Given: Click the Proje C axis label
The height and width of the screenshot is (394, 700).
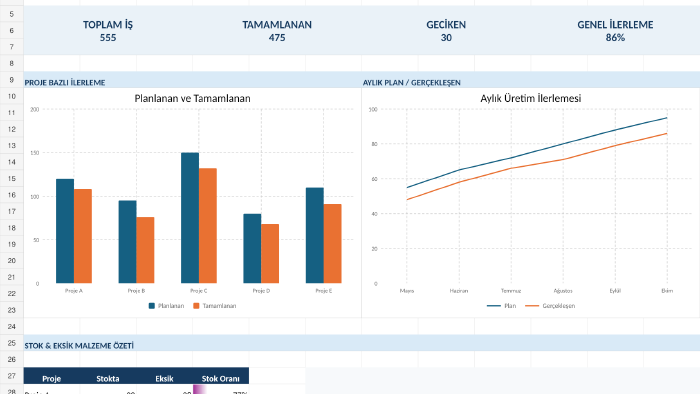Looking at the screenshot, I should pyautogui.click(x=199, y=291).
